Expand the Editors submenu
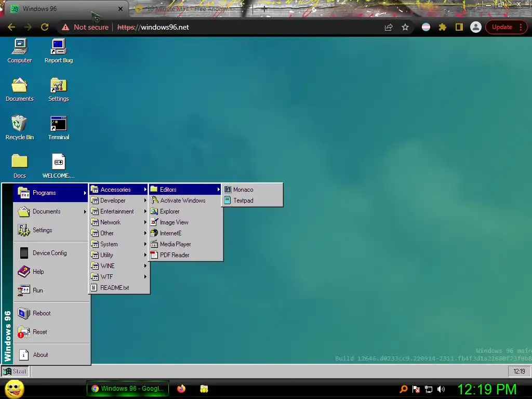Screen dimensions: 532x399 [x=185, y=189]
